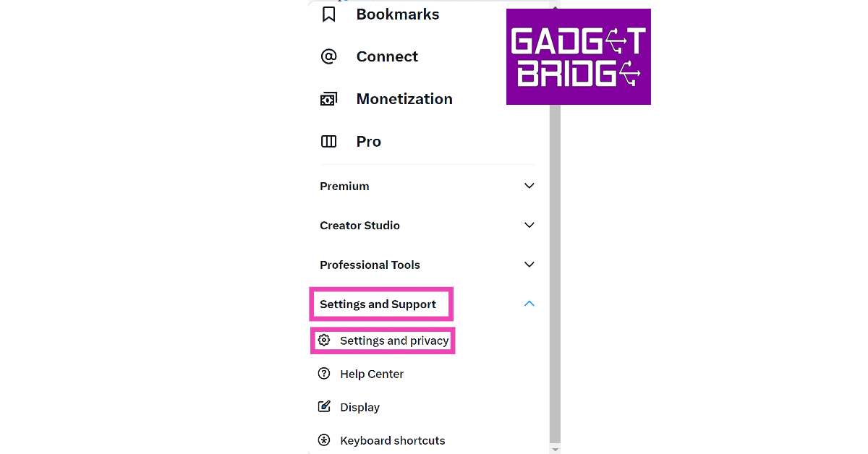This screenshot has height=454, width=868.
Task: Select the Settings and Support heading
Action: coord(378,304)
